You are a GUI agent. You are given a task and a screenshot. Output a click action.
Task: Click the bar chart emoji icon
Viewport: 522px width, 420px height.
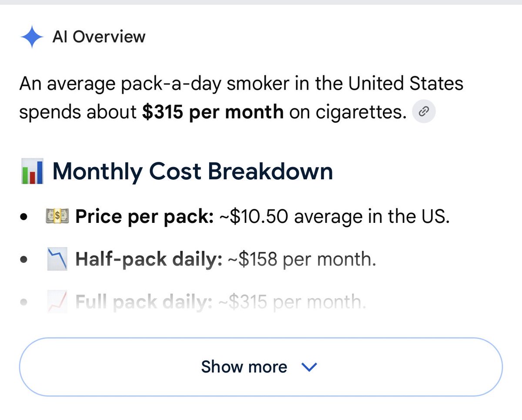click(32, 172)
